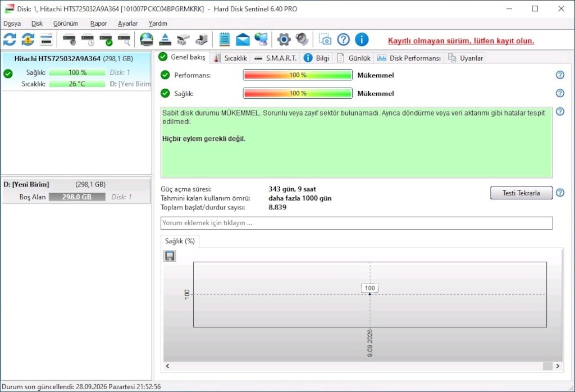This screenshot has height=392, width=575.
Task: Select the Sağlık (%) graph tab
Action: (x=180, y=241)
